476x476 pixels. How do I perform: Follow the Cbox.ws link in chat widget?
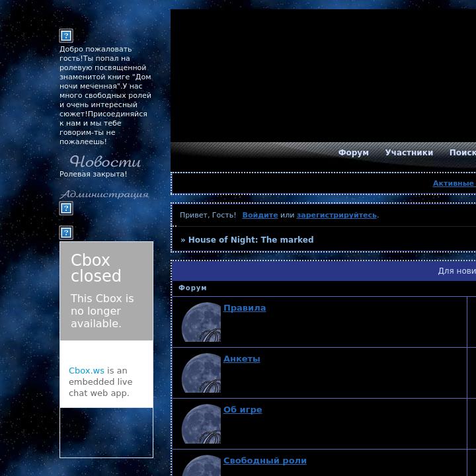86,371
